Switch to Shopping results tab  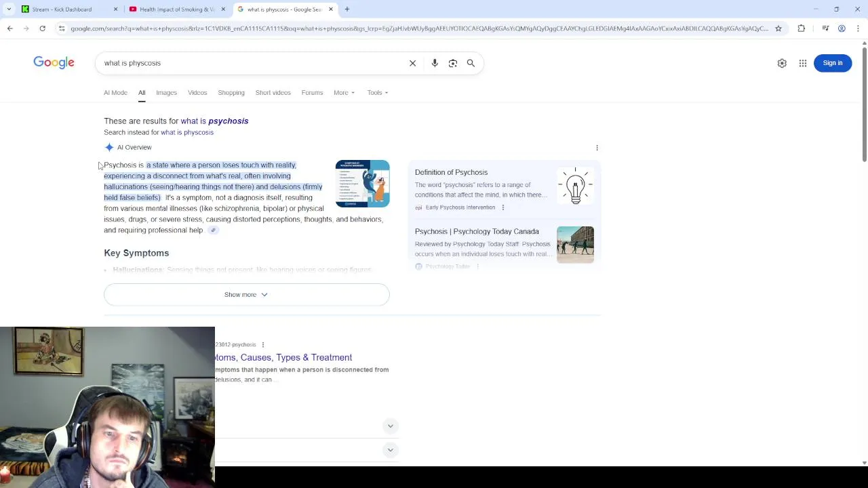231,93
